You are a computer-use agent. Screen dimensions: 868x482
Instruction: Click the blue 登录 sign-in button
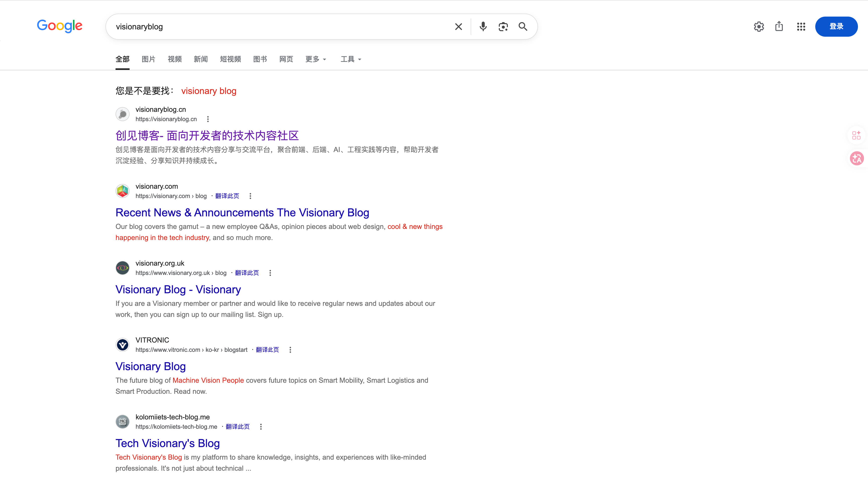click(x=836, y=26)
